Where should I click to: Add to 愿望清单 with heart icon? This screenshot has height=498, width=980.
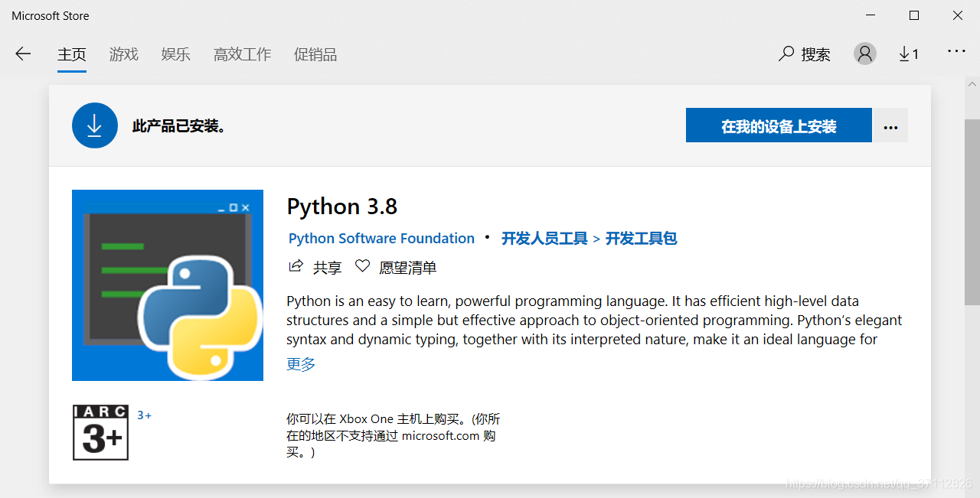[363, 266]
